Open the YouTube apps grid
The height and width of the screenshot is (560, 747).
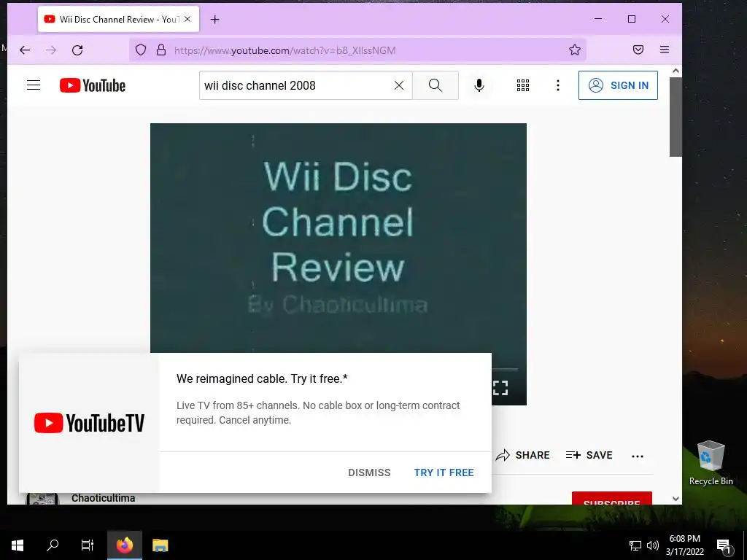click(x=523, y=85)
